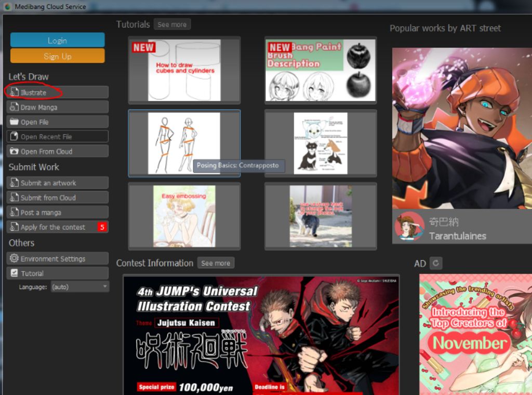Click the Submit from Cloud icon
Image resolution: width=532 pixels, height=395 pixels.
14,197
